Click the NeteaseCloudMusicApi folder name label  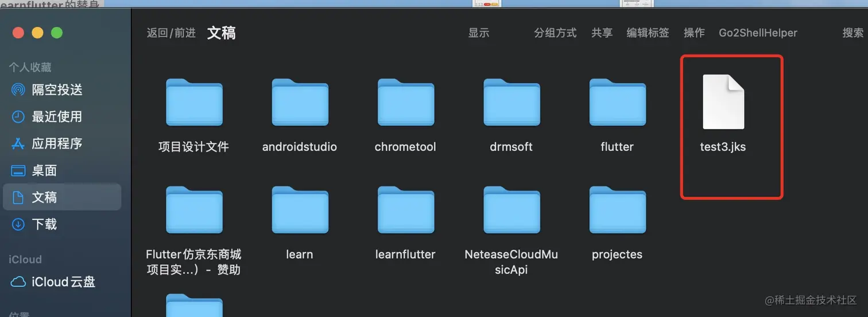coord(511,262)
